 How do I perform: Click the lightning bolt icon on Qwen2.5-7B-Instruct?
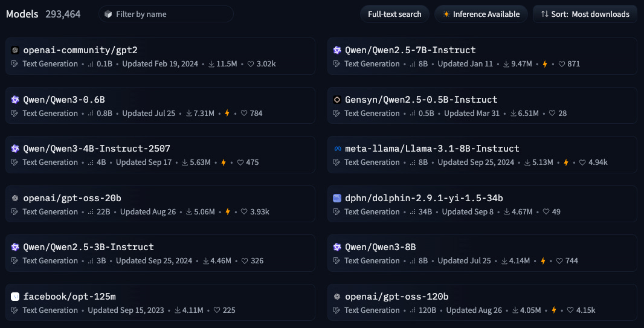(545, 64)
